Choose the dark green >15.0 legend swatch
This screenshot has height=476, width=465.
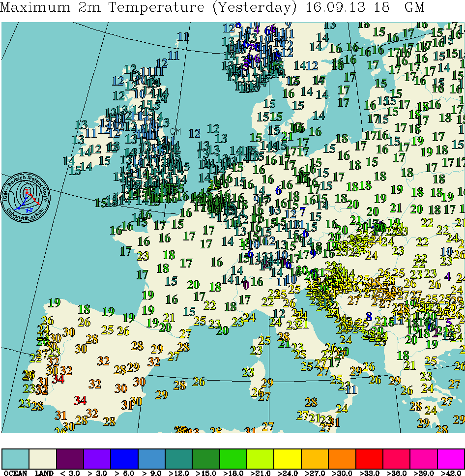coord(206,458)
